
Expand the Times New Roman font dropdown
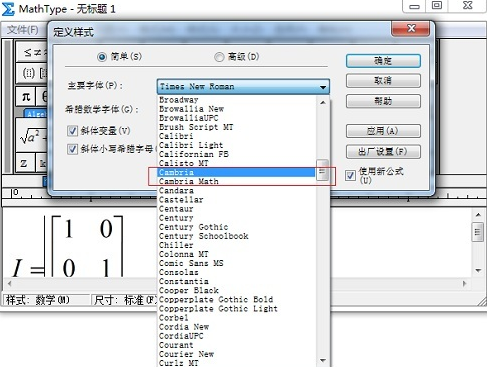tap(243, 87)
